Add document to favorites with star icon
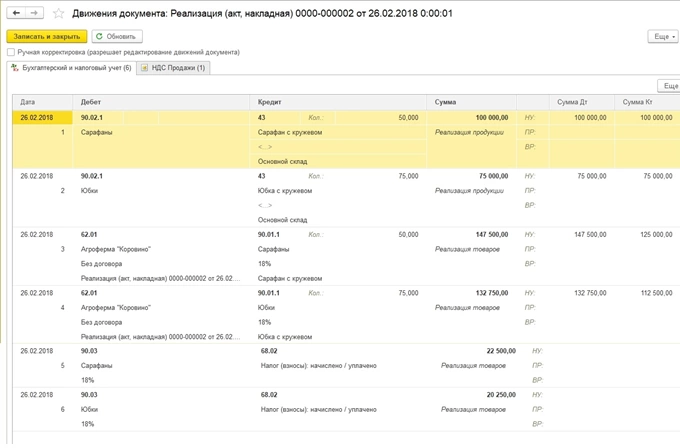 click(x=58, y=14)
